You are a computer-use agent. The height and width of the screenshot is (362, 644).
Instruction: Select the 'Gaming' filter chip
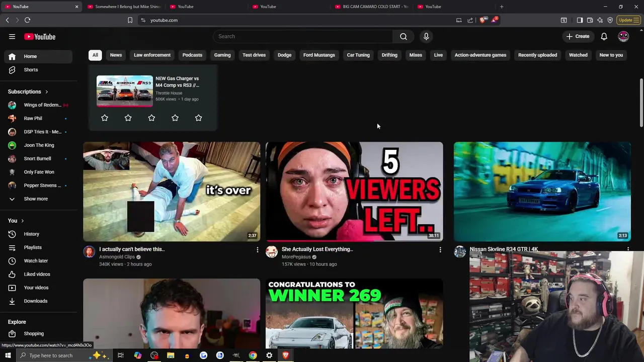(222, 55)
